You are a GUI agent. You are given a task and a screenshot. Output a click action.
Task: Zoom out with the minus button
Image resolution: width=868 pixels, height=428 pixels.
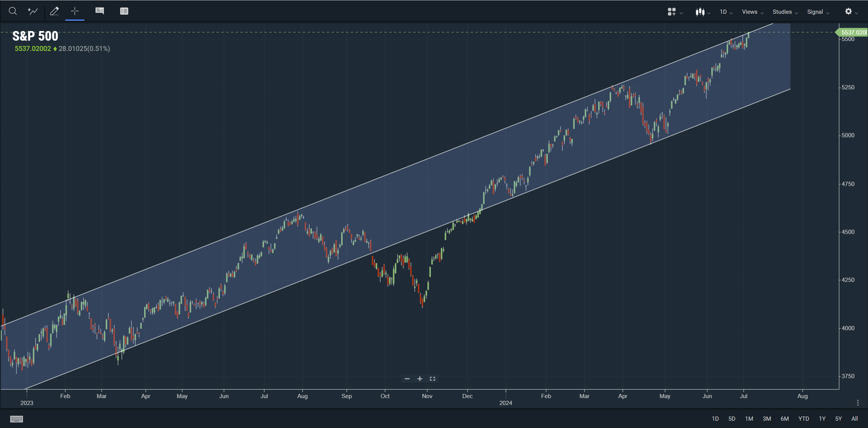[407, 379]
